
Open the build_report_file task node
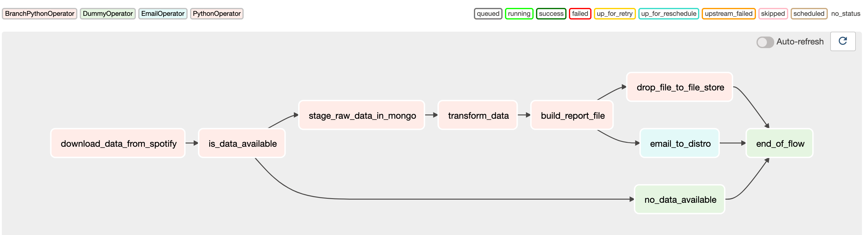pyautogui.click(x=572, y=115)
